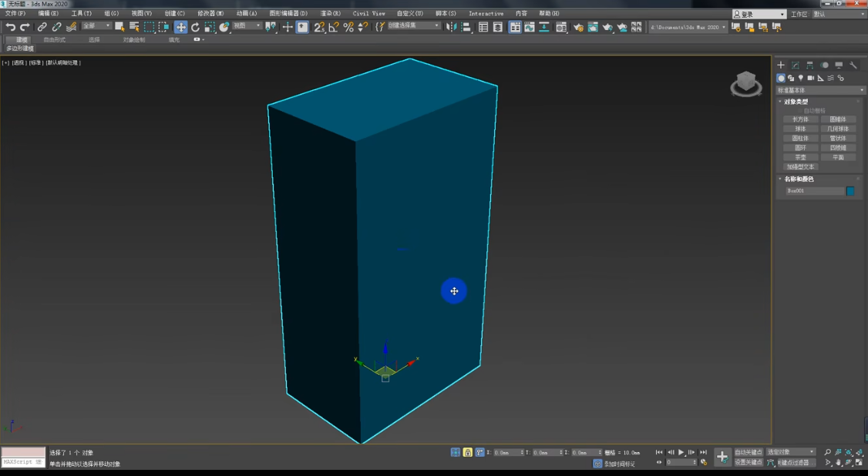Open the Box001 object color swatch
This screenshot has width=868, height=476.
coord(850,191)
